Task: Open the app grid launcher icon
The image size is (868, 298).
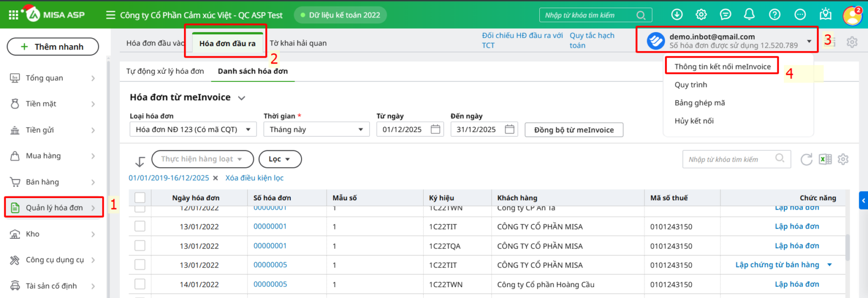Action: [x=14, y=15]
